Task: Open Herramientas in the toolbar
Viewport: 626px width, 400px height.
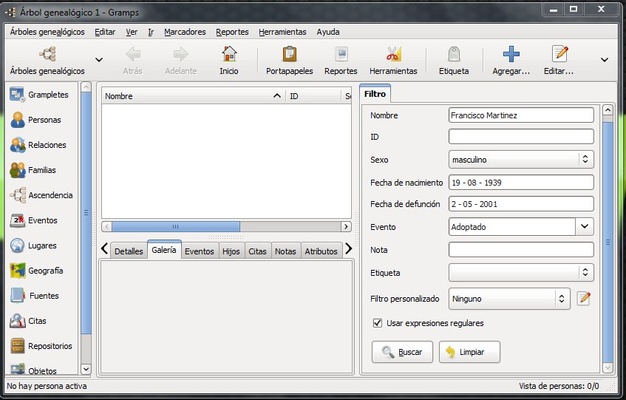Action: 393,60
